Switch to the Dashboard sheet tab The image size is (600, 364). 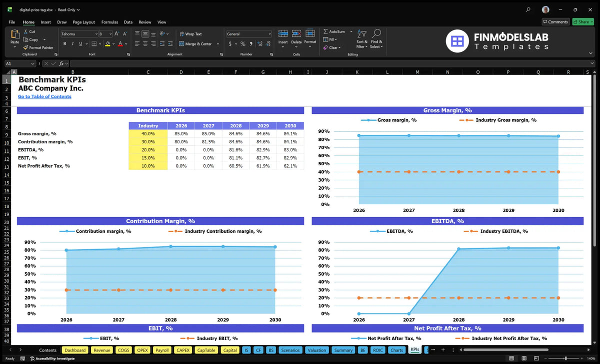pyautogui.click(x=75, y=350)
